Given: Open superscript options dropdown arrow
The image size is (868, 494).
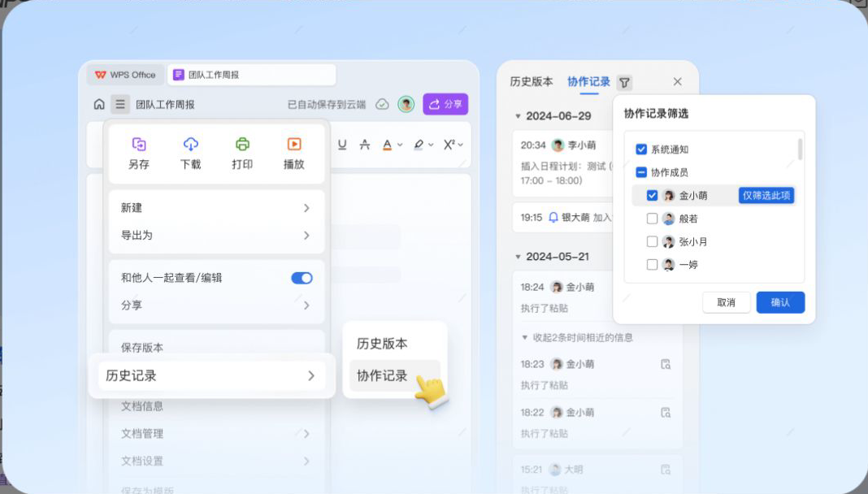Looking at the screenshot, I should tap(461, 145).
